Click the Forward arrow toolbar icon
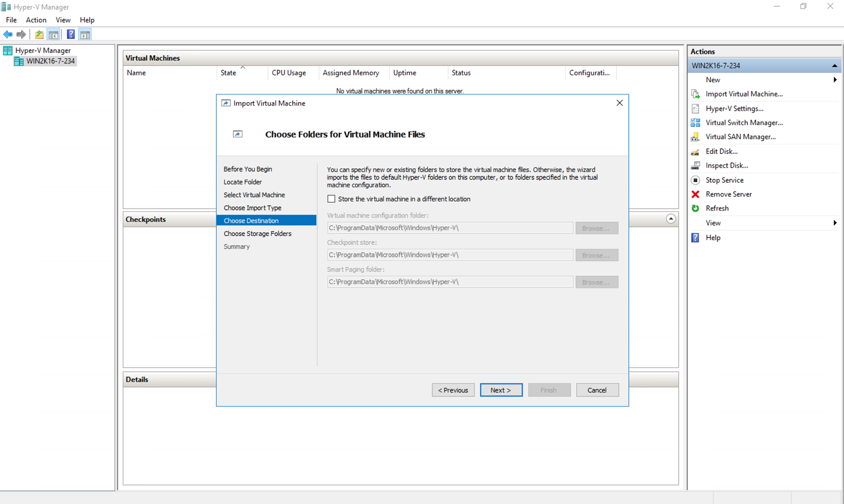Image resolution: width=844 pixels, height=504 pixels. pyautogui.click(x=21, y=35)
